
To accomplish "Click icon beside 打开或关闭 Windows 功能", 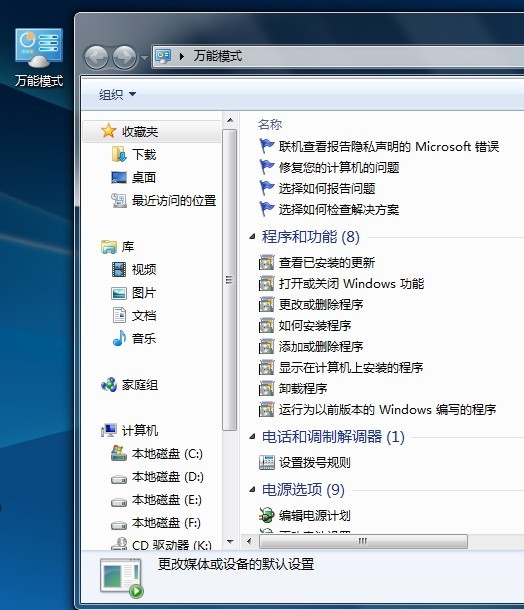I will 266,284.
